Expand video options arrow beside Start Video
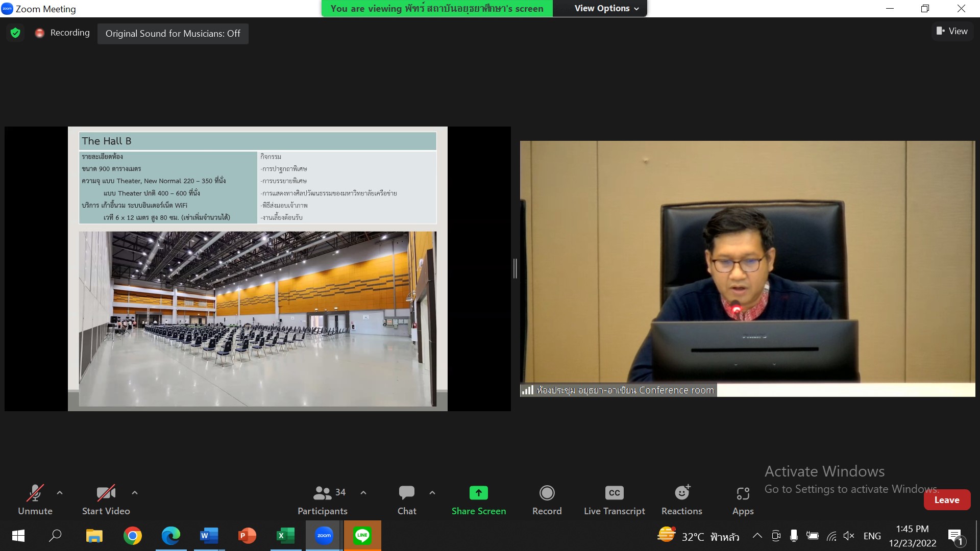Viewport: 980px width, 551px height. coord(135,493)
